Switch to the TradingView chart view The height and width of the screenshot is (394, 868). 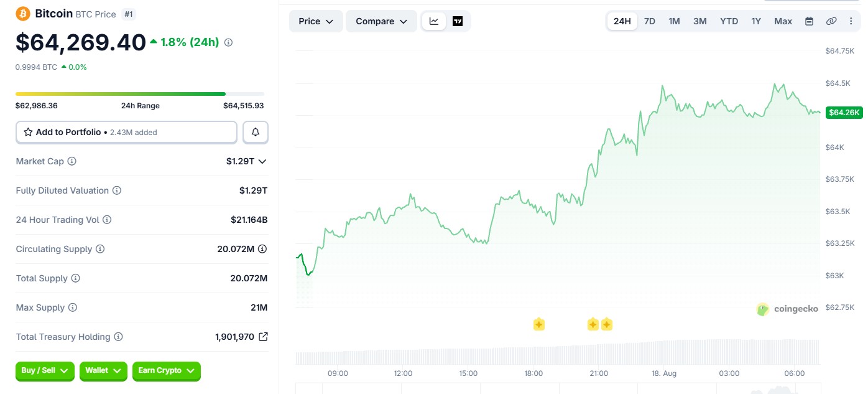click(458, 21)
